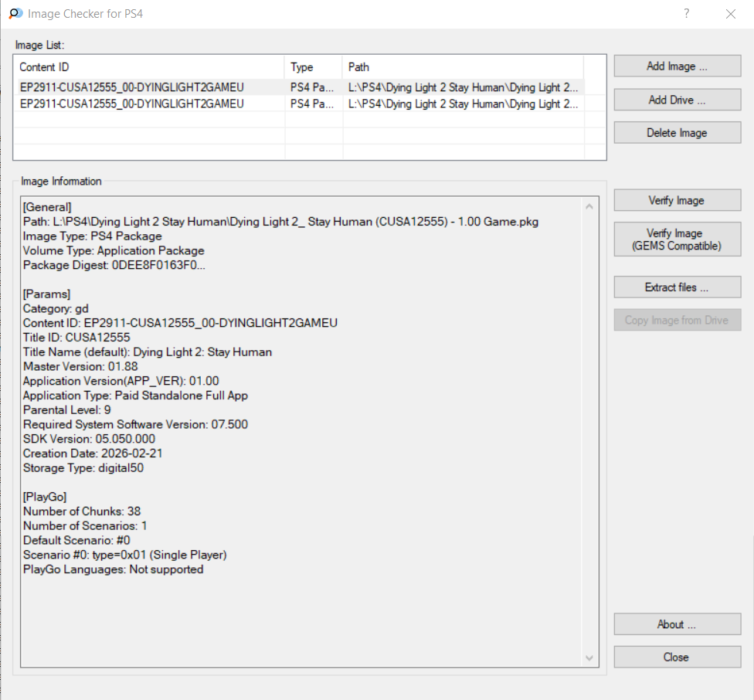This screenshot has height=700, width=754.
Task: Click the Path column header
Action: click(462, 67)
